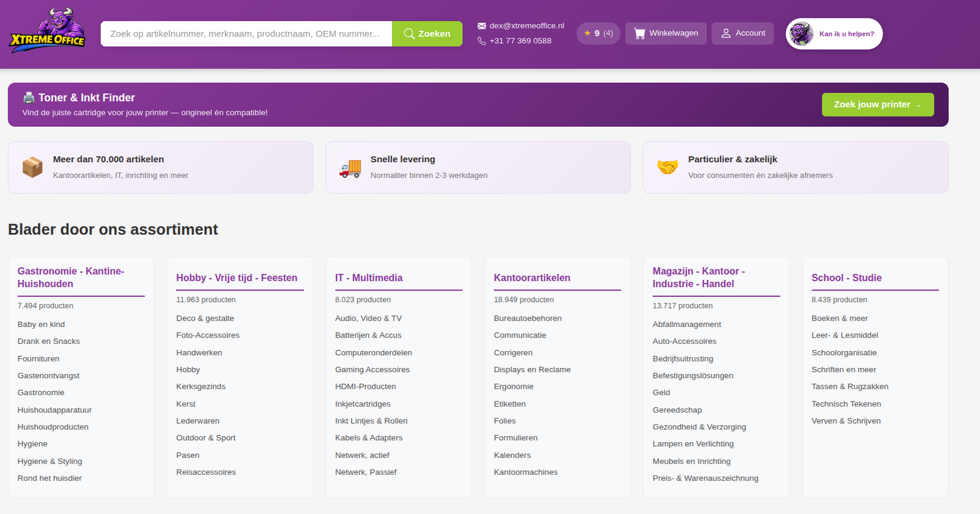The image size is (980, 514).
Task: Click the chat assistant mascot avatar
Action: click(x=801, y=34)
